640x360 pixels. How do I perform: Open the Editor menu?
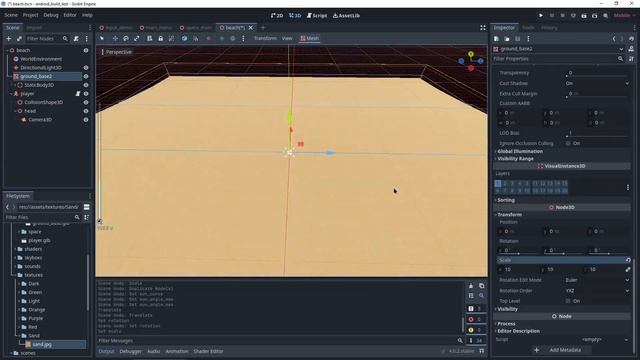point(70,15)
